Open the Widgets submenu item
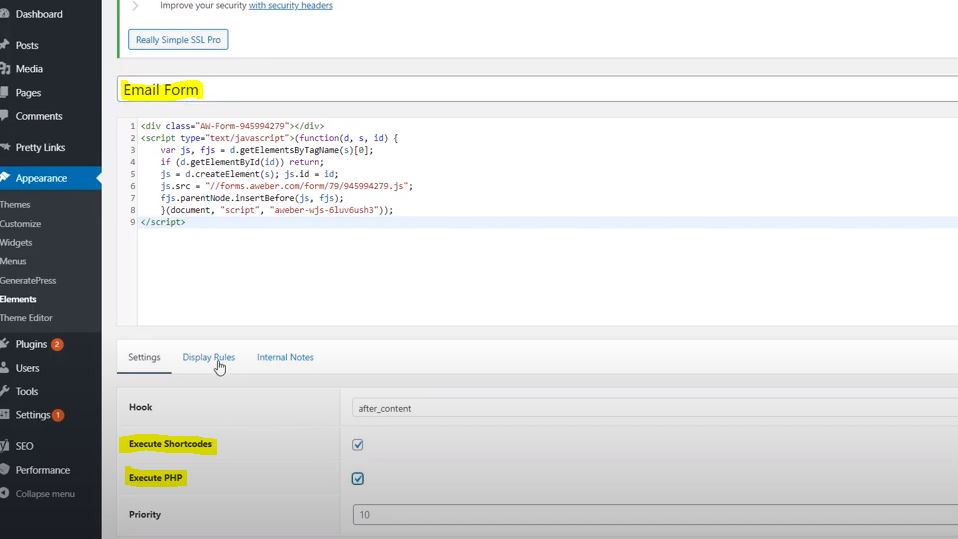 (x=16, y=243)
